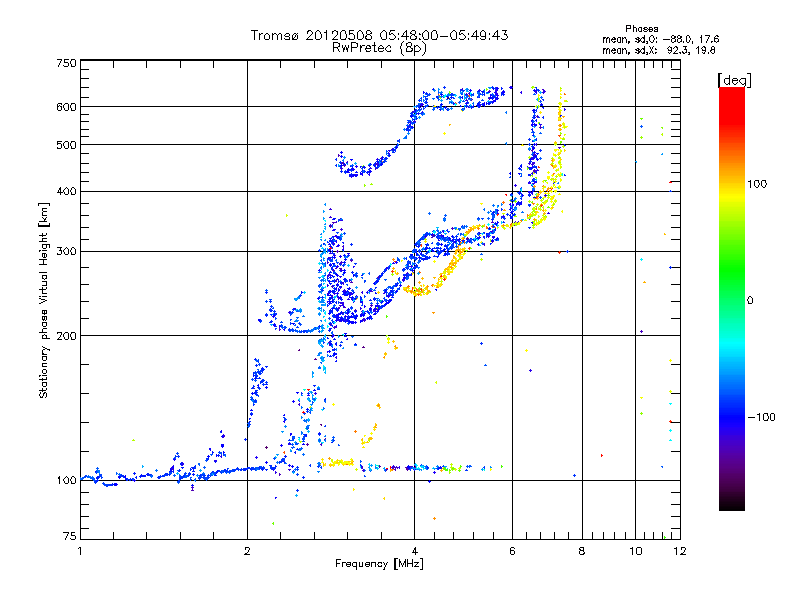Click the 'Stationary phase Virtual Height [km]' label
Viewport: 800px width, 600px height.
tap(44, 300)
